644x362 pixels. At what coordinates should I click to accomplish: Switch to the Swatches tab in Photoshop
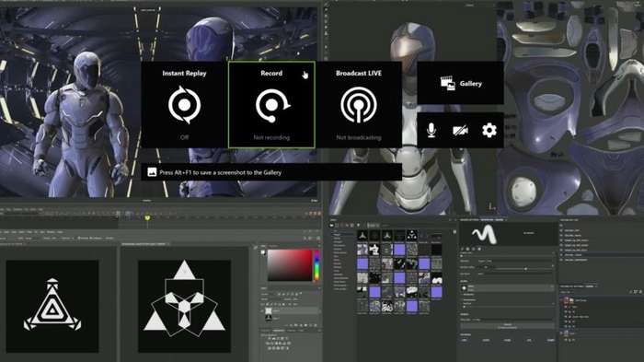(274, 246)
